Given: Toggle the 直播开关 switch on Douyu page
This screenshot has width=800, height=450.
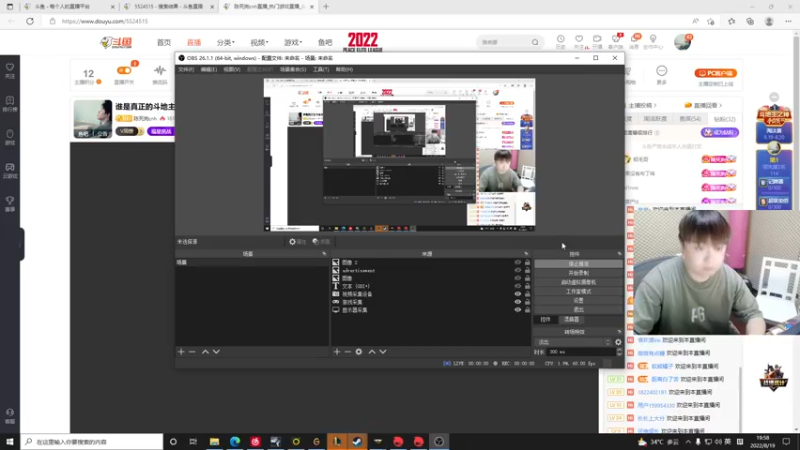Looking at the screenshot, I should pyautogui.click(x=124, y=70).
